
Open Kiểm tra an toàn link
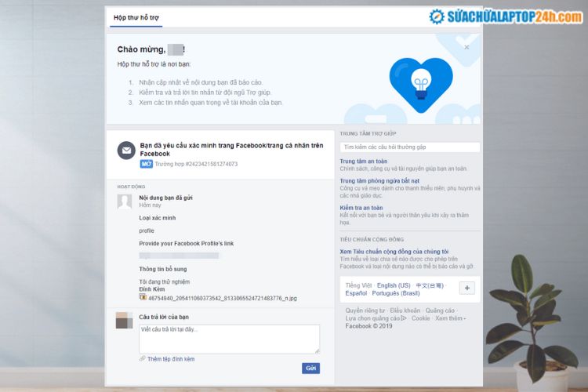pos(361,208)
